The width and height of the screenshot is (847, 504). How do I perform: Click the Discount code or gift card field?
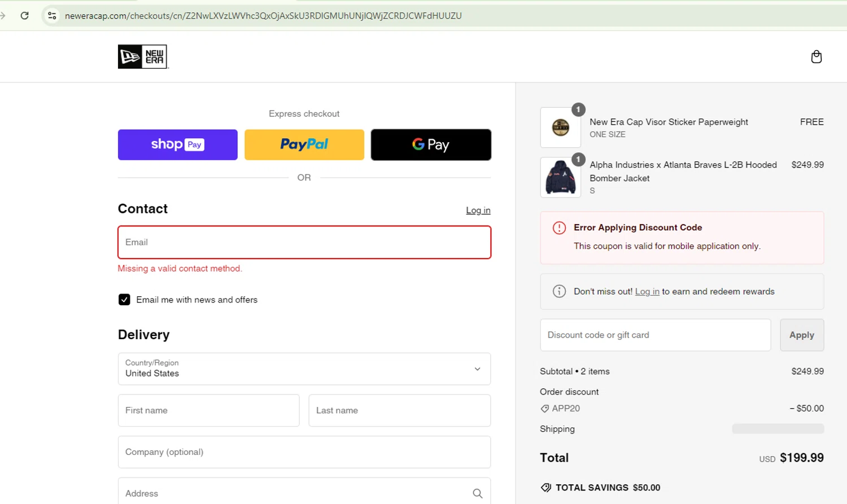click(x=655, y=335)
